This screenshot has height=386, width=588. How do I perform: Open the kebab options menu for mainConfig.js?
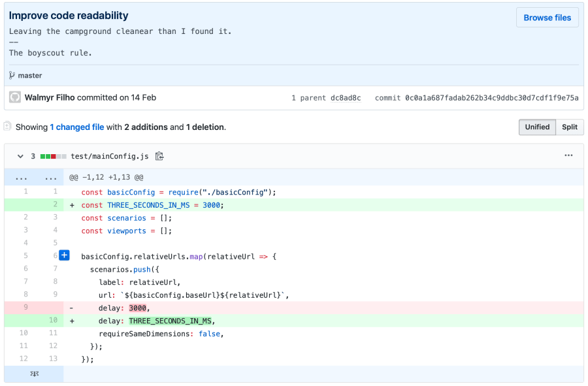click(x=568, y=155)
